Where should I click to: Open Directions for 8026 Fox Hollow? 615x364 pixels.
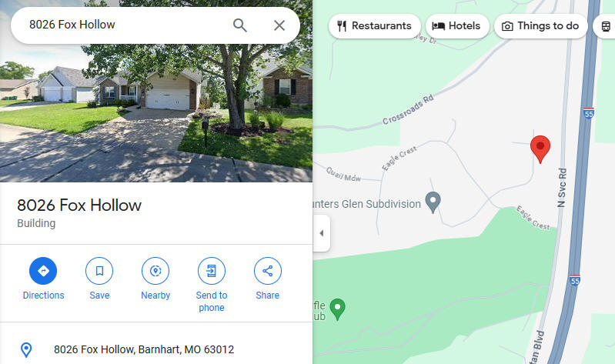coord(43,279)
